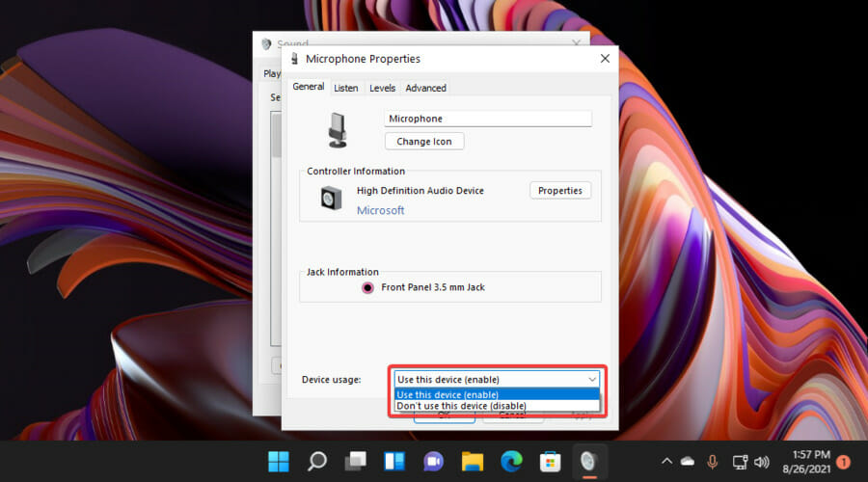The height and width of the screenshot is (482, 868).
Task: Switch to the Advanced tab
Action: [x=425, y=88]
